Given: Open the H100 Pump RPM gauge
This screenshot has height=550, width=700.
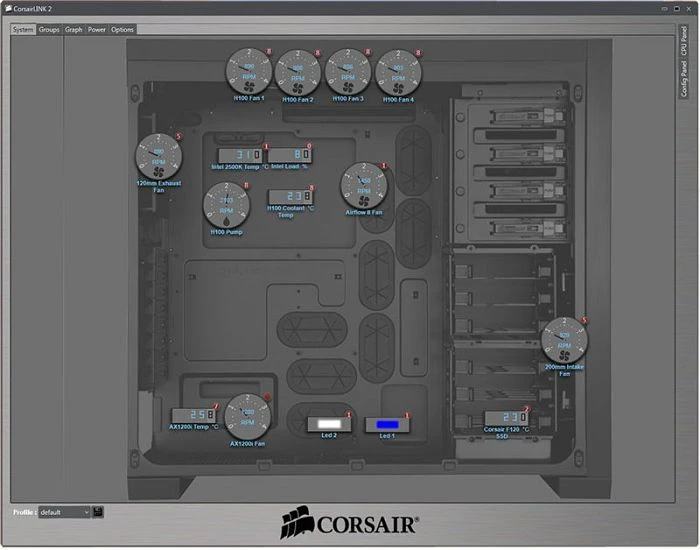Looking at the screenshot, I should pos(226,205).
